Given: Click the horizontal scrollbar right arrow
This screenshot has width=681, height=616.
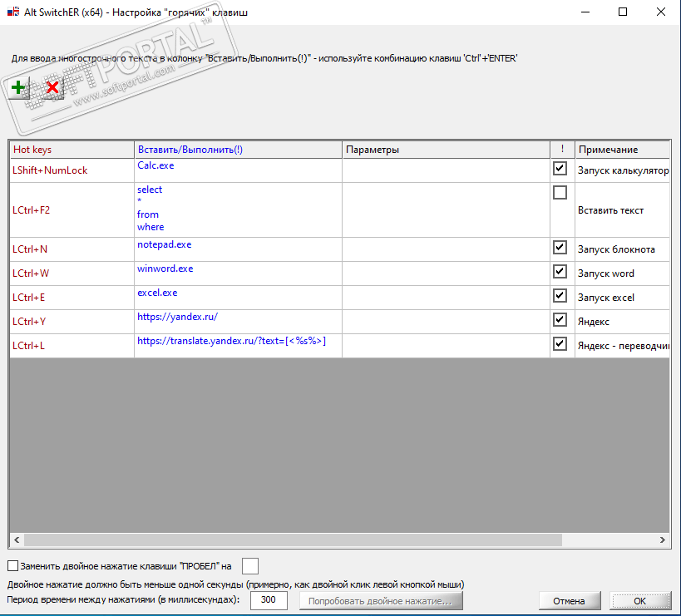Looking at the screenshot, I should pyautogui.click(x=663, y=540).
